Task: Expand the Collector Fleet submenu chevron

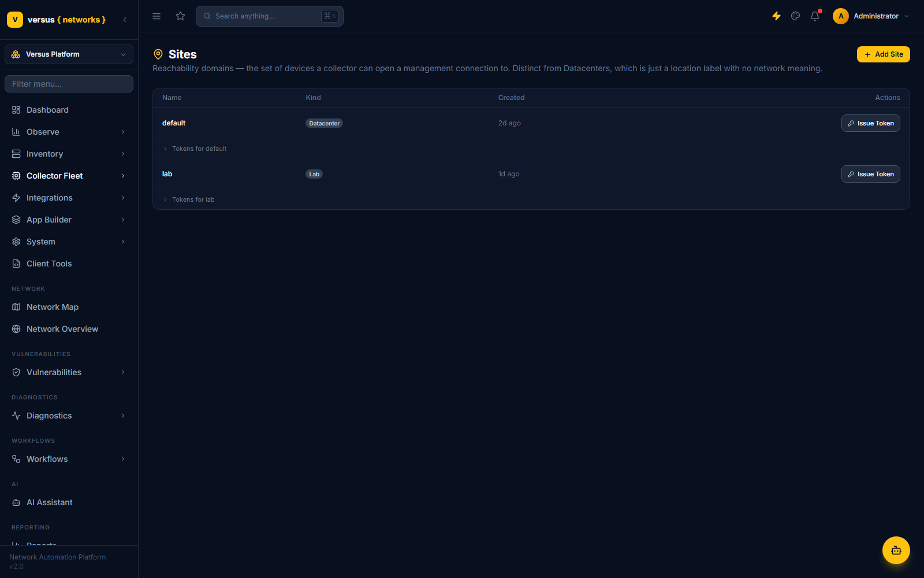Action: pyautogui.click(x=123, y=176)
